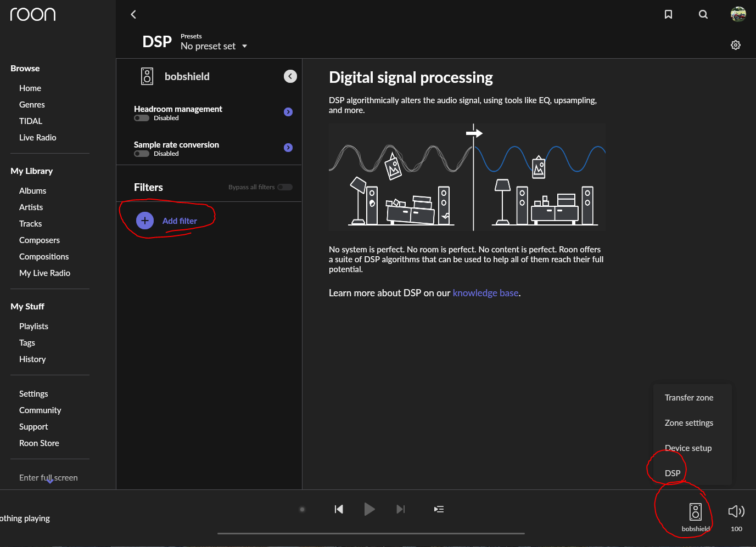
Task: Skip to previous track
Action: click(x=339, y=509)
